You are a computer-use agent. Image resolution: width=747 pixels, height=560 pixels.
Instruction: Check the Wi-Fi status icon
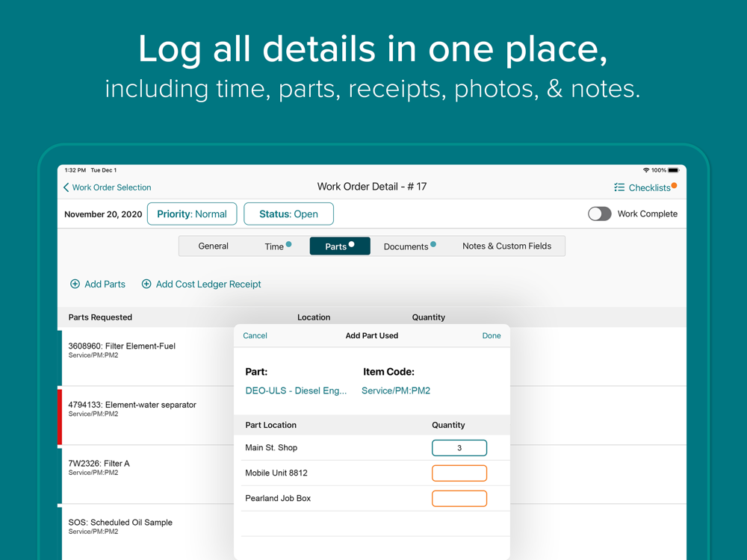646,170
